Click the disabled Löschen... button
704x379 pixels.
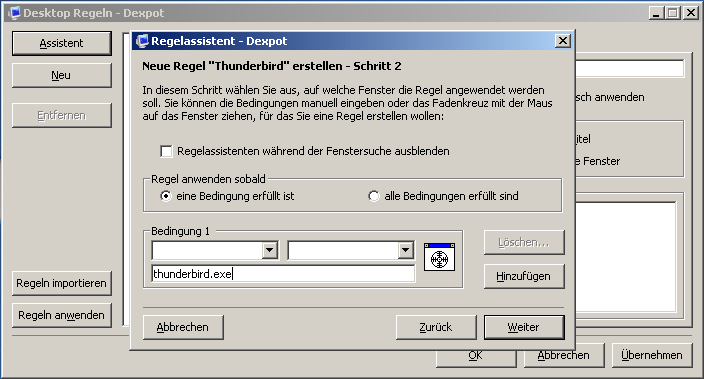pos(524,242)
